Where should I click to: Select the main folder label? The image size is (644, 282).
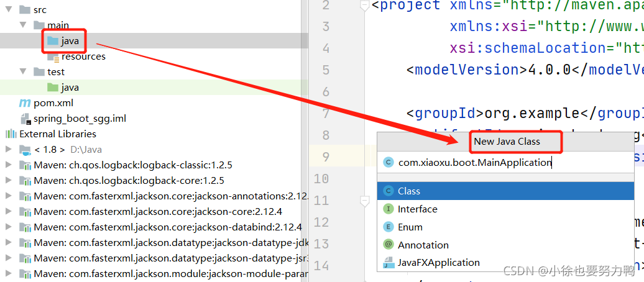point(58,25)
